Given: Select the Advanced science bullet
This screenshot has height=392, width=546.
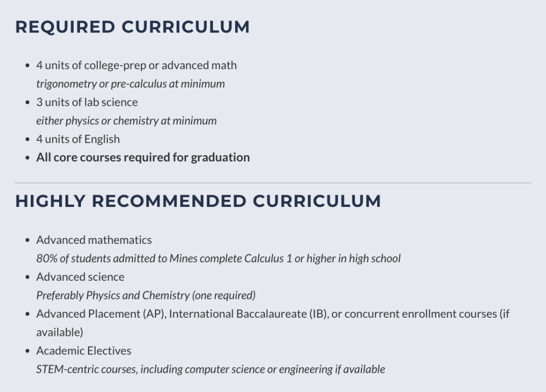Looking at the screenshot, I should tap(80, 277).
